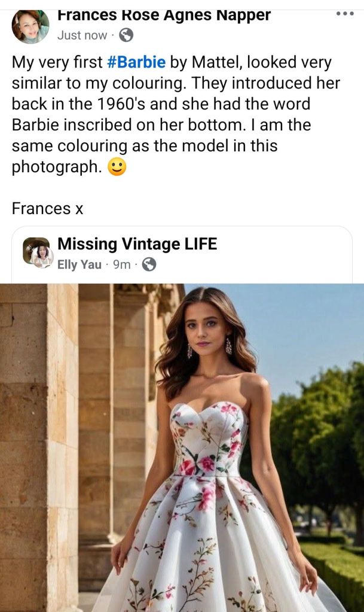Click the globe icon next to "9m"
Image resolution: width=364 pixels, height=612 pixels.
coord(149,264)
